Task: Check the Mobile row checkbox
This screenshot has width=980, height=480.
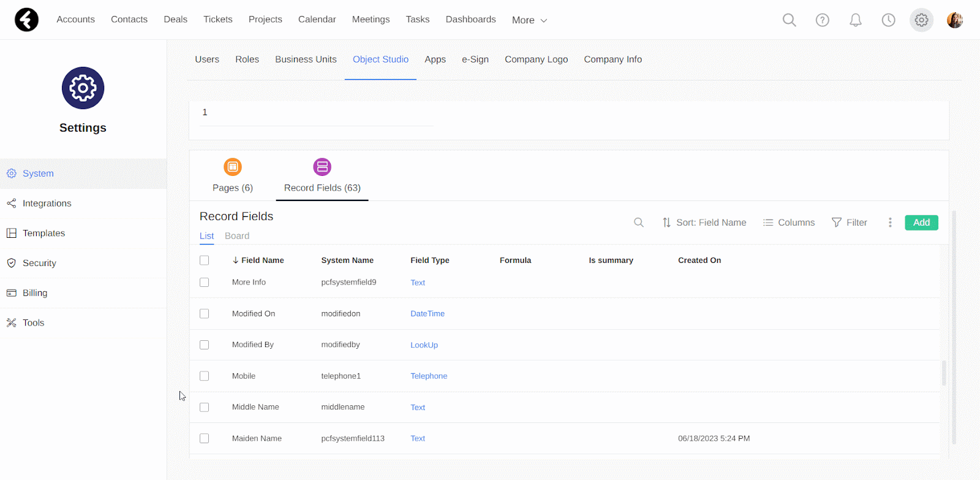Action: pos(205,376)
